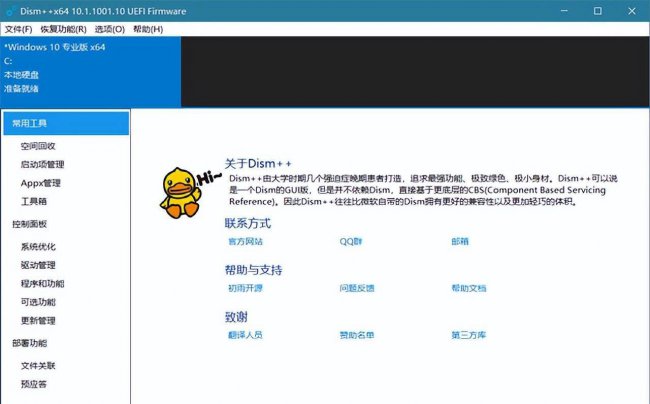Click the 邮箱 link
This screenshot has width=650, height=404.
tap(460, 241)
